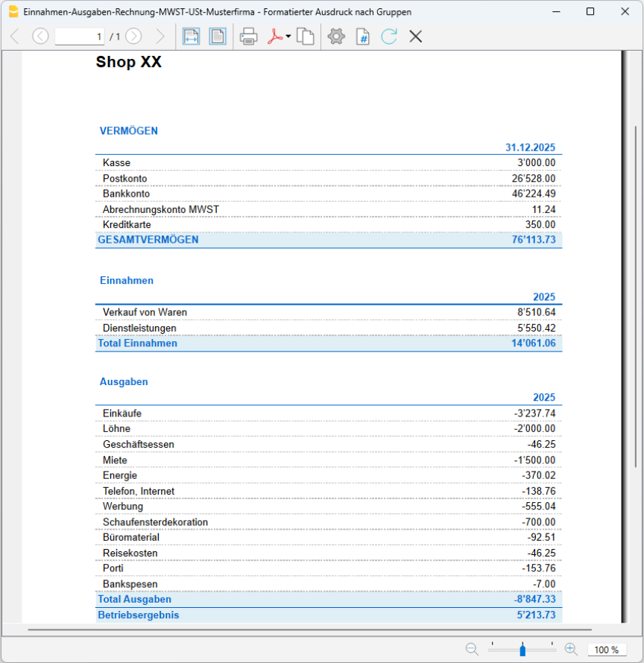The height and width of the screenshot is (663, 644).
Task: Click 'Schaufensterdekoration' row
Action: click(329, 522)
